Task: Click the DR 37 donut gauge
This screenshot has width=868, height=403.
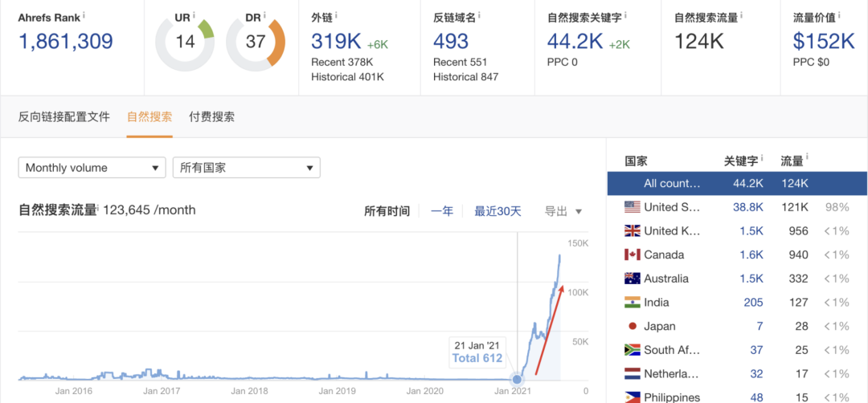Action: [256, 43]
